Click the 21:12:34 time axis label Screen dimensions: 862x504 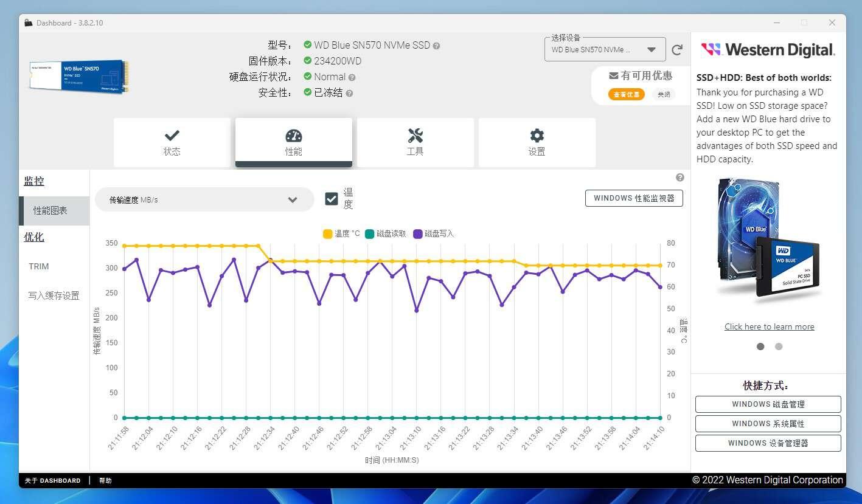click(265, 438)
